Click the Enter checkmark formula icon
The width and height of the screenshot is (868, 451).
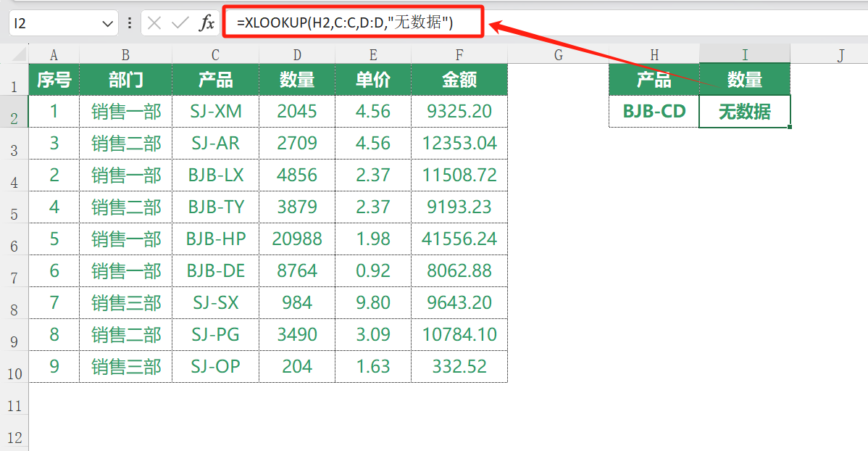[x=180, y=23]
